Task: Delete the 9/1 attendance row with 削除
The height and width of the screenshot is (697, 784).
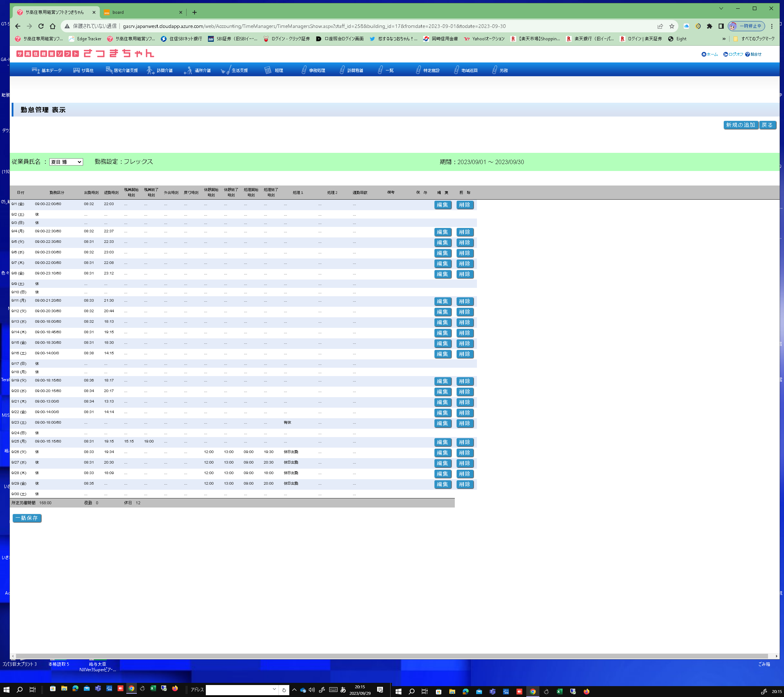Action: [465, 205]
